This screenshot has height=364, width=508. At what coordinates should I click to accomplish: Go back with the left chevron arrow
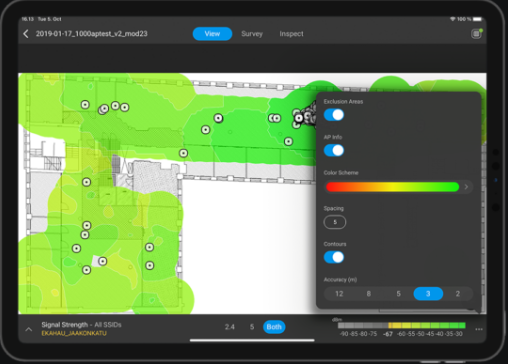tap(26, 34)
